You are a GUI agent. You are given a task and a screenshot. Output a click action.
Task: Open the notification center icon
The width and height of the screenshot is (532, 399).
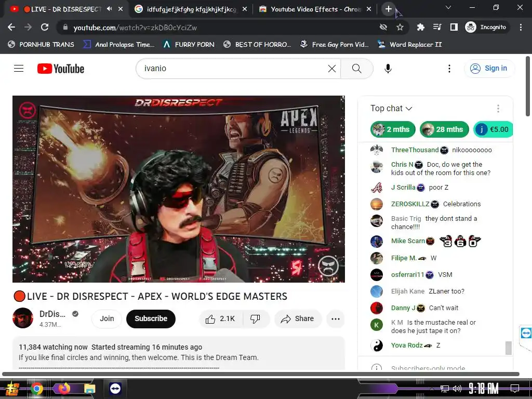(515, 389)
